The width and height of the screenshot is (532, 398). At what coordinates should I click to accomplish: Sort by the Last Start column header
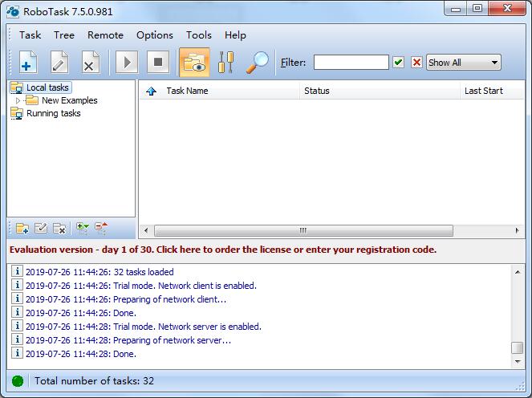(484, 91)
